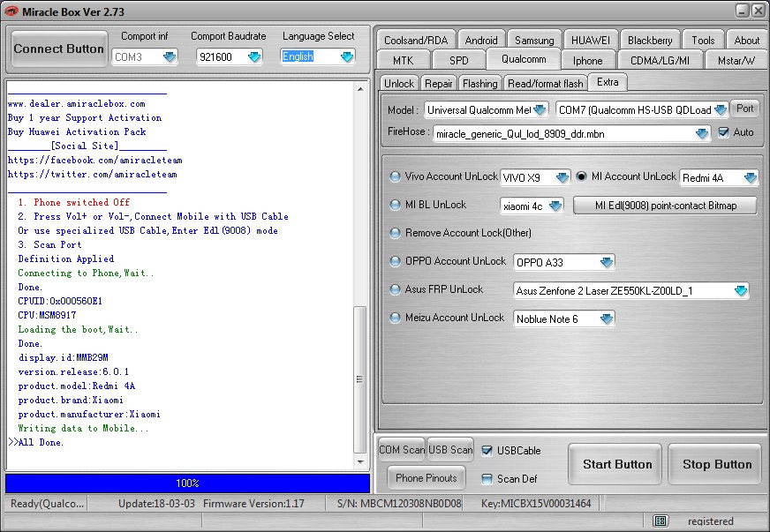This screenshot has width=770, height=532.
Task: Click the log scrollbar up arrow
Action: (x=360, y=89)
